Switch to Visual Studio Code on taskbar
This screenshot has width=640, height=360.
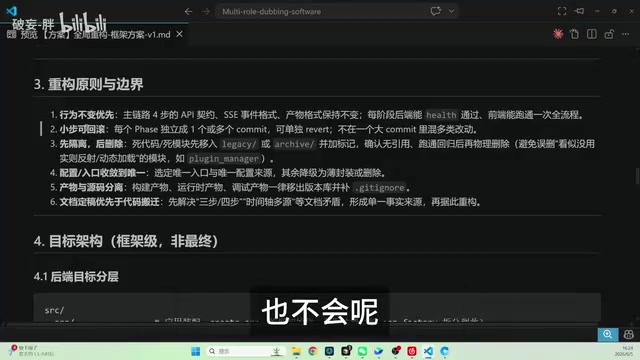pyautogui.click(x=428, y=351)
